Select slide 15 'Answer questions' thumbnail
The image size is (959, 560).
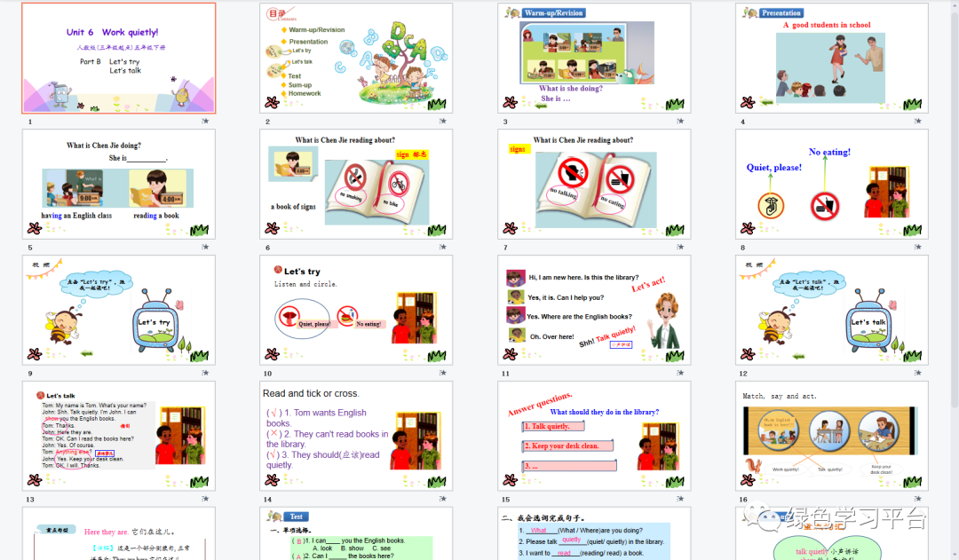pyautogui.click(x=594, y=436)
